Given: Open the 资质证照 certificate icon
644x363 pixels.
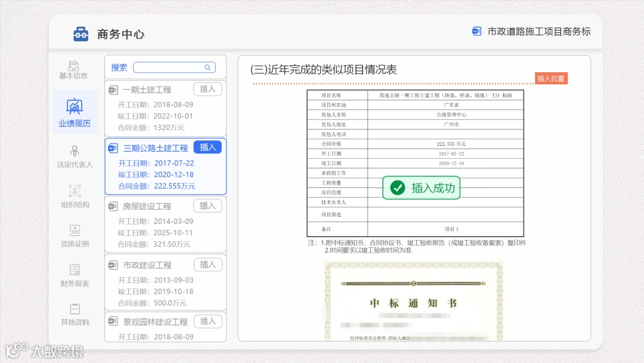Looking at the screenshot, I should [75, 230].
